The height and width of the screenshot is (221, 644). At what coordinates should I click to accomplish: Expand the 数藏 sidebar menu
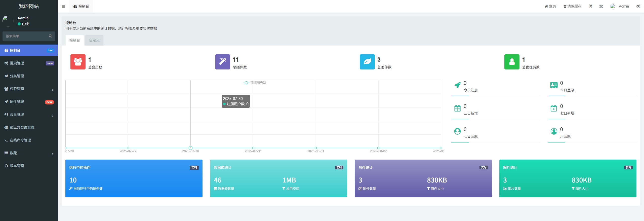point(29,153)
